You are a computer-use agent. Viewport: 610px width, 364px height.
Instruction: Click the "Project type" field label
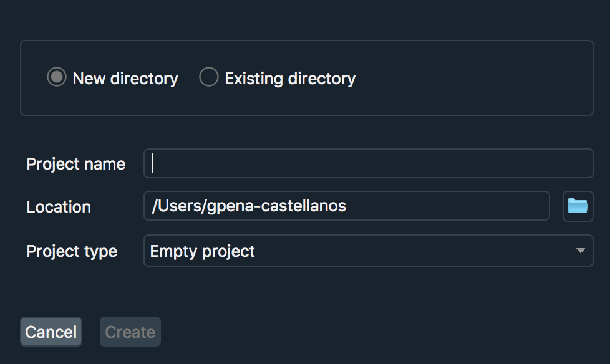click(72, 251)
